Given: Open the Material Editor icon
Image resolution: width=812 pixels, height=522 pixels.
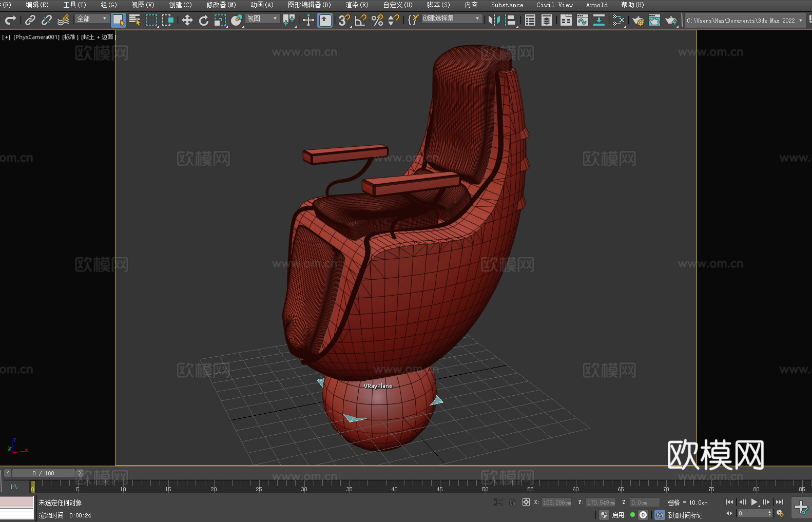Looking at the screenshot, I should (x=618, y=20).
